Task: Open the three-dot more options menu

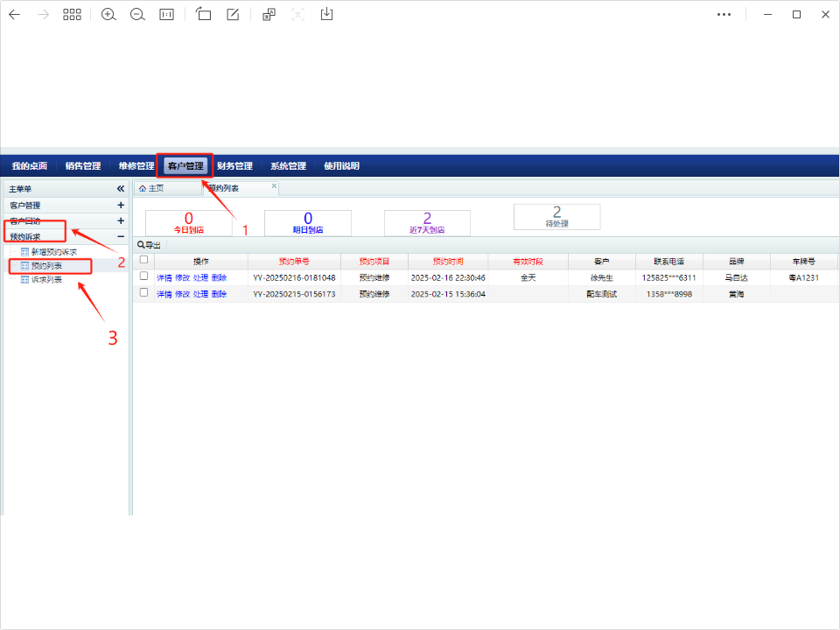Action: tap(724, 15)
